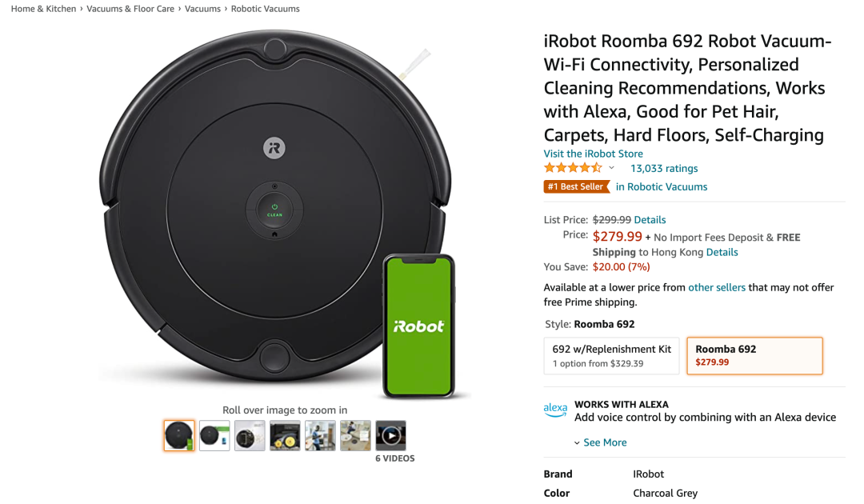Select the Roomba 692 style option
This screenshot has height=504, width=864.
tap(754, 356)
